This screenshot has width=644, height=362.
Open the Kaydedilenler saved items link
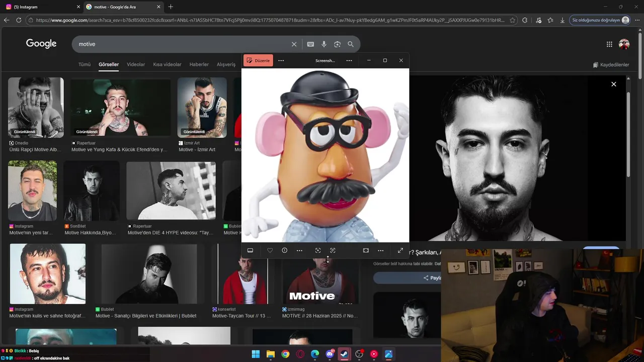point(611,65)
